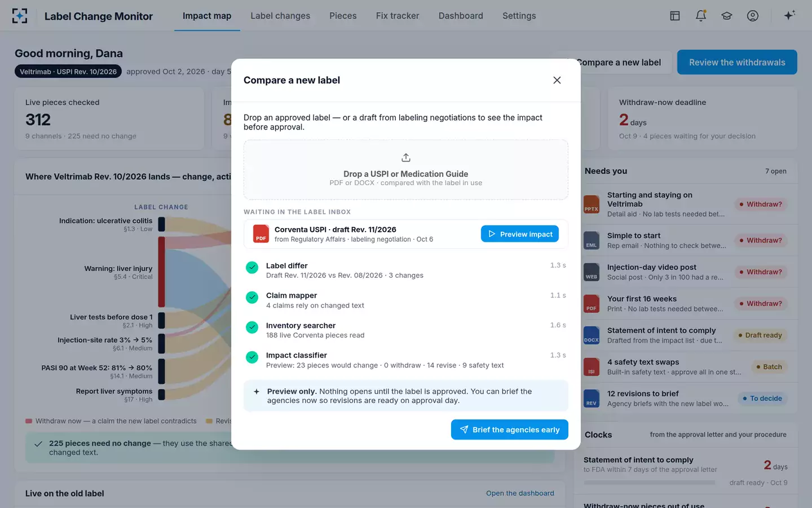Image resolution: width=812 pixels, height=508 pixels.
Task: Click Withdraw? tag on Injection-day video post
Action: click(x=761, y=272)
